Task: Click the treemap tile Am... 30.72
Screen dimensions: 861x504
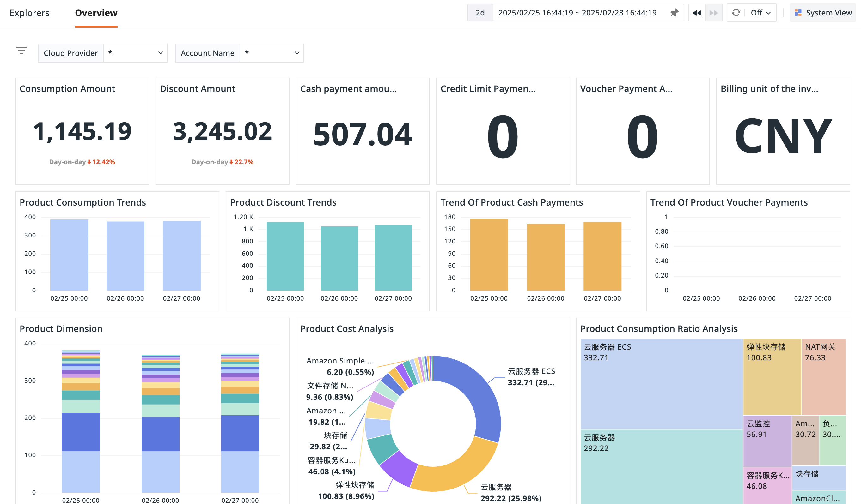Action: (805, 440)
